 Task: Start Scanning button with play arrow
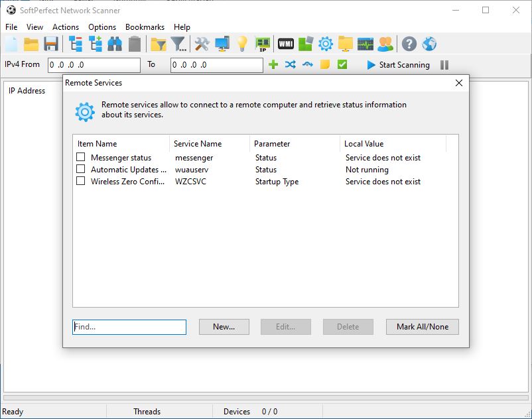pos(398,65)
